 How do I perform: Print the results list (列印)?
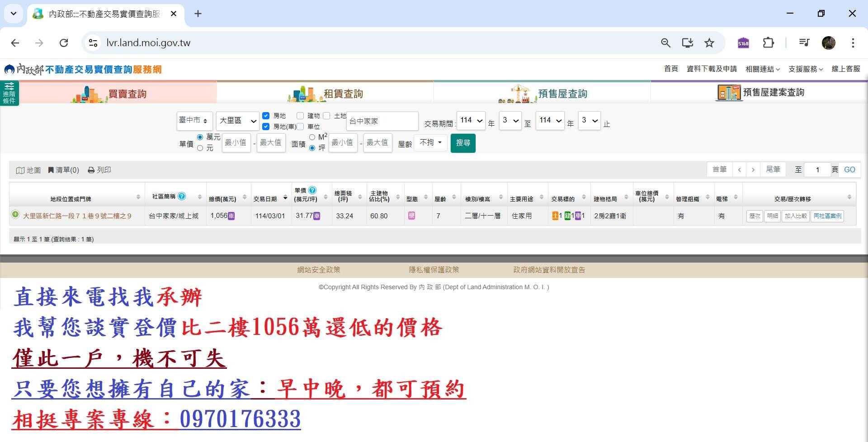tap(99, 170)
